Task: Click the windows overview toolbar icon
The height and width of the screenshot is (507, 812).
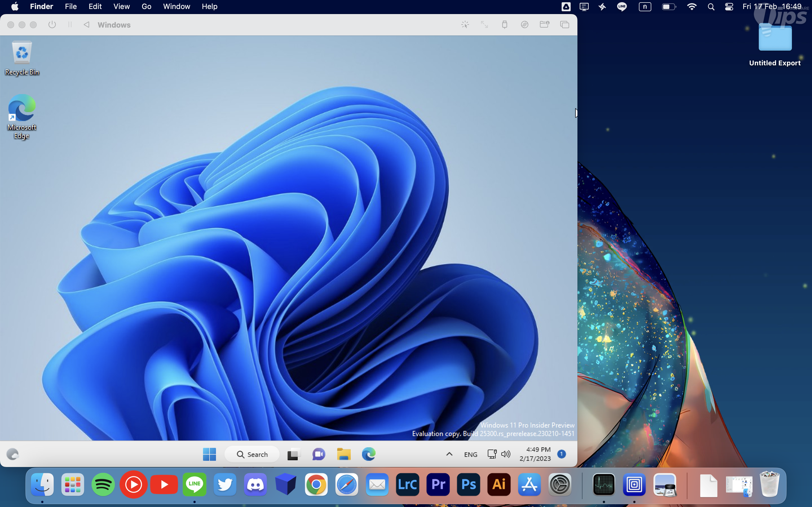Action: point(564,25)
